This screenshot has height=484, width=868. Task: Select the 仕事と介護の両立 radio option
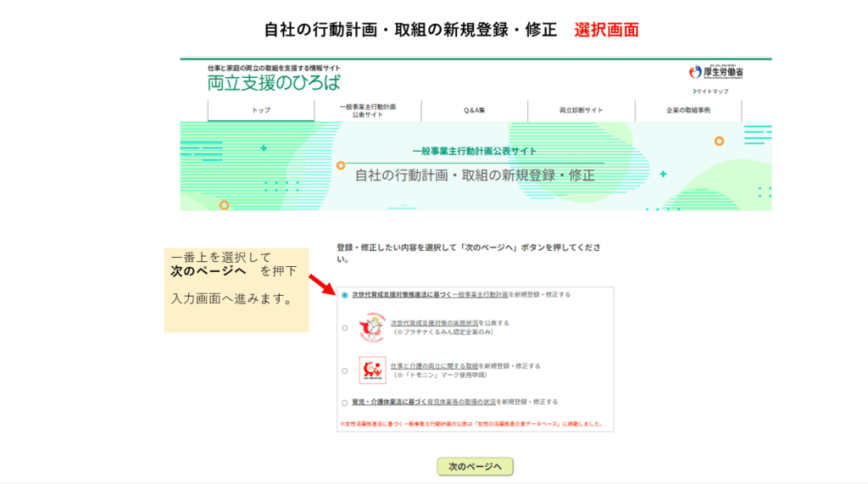(x=344, y=370)
